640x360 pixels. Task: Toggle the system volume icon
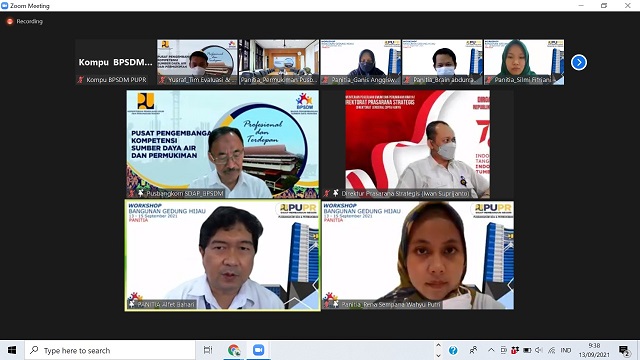tap(539, 350)
